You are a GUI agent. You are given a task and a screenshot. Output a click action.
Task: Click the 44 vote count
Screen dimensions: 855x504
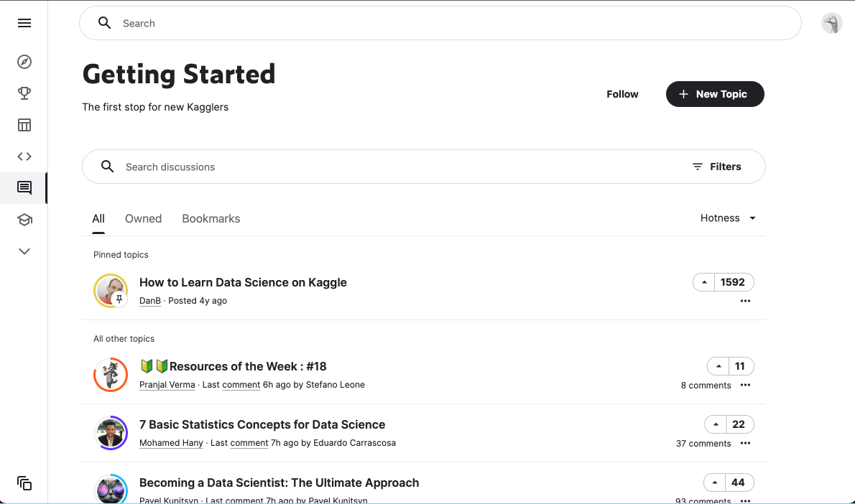click(x=739, y=482)
